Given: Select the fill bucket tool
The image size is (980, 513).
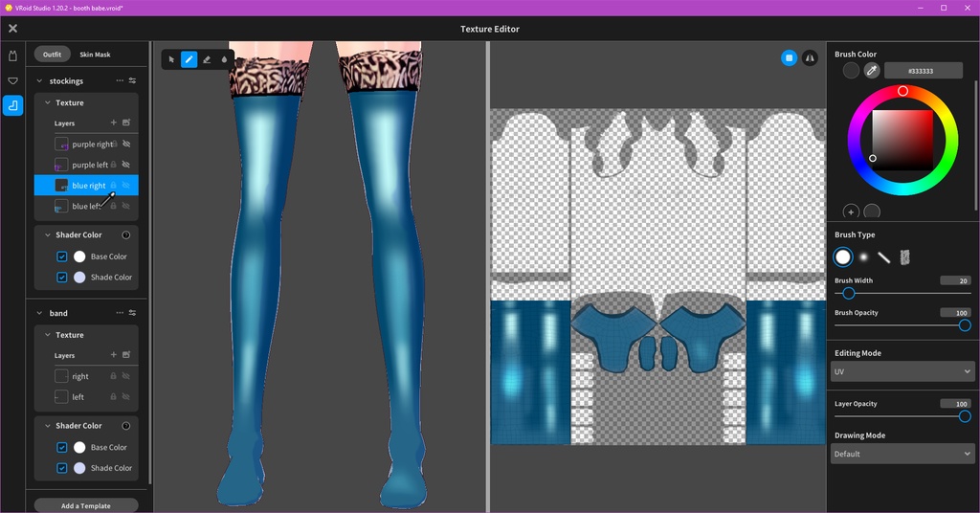Looking at the screenshot, I should coord(224,59).
